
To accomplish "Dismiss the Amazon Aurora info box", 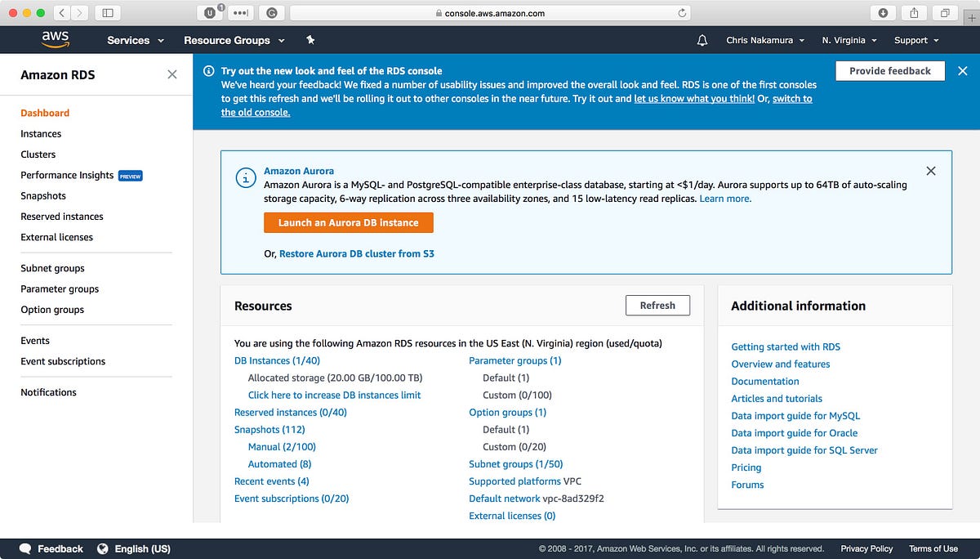I will [x=931, y=171].
